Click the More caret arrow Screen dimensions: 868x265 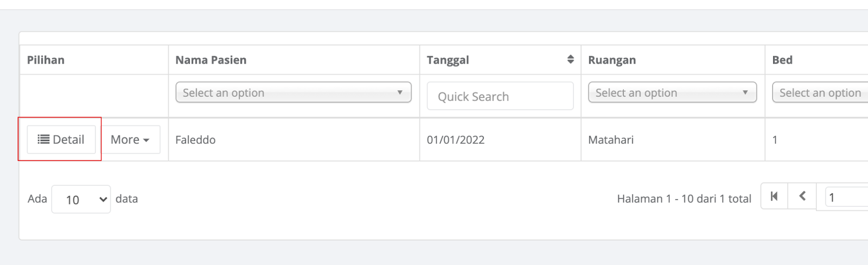[146, 140]
